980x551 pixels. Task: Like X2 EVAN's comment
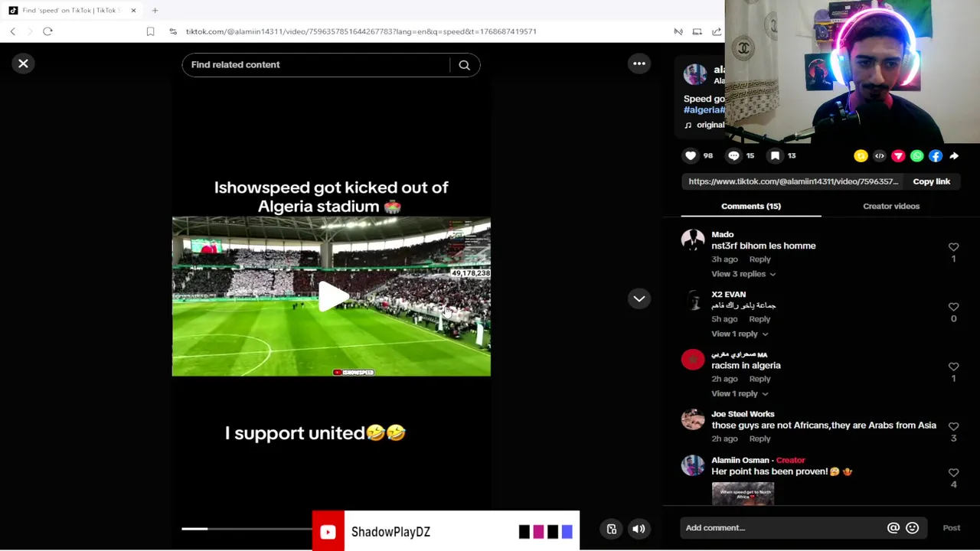point(953,307)
